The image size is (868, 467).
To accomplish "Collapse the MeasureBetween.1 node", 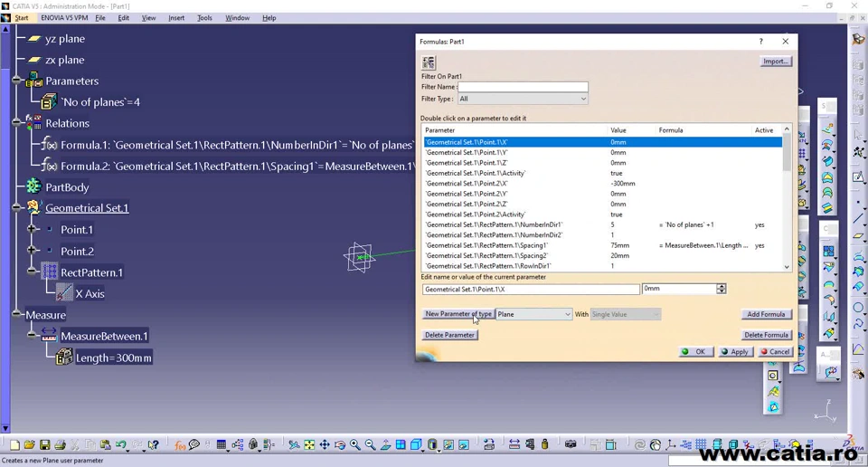I will point(32,335).
